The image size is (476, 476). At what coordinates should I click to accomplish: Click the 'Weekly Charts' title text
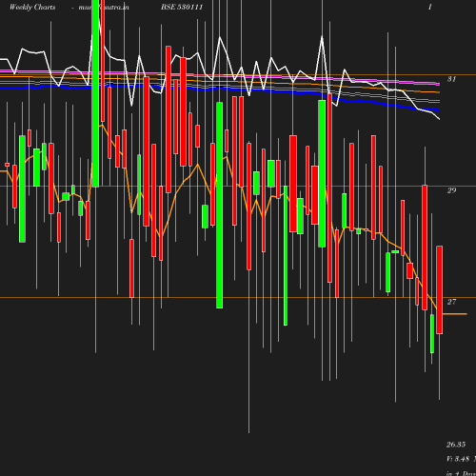(32, 7)
